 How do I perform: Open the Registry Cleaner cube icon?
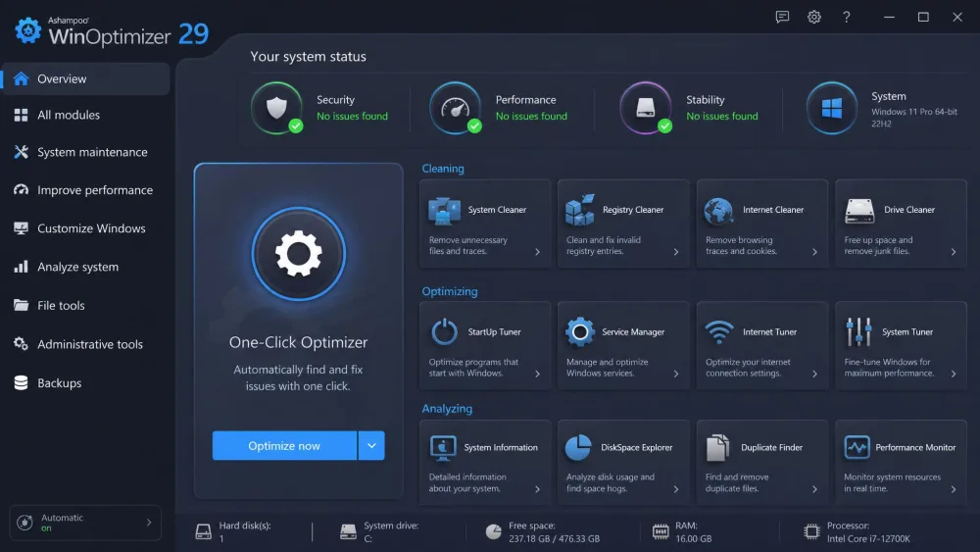[x=579, y=210]
